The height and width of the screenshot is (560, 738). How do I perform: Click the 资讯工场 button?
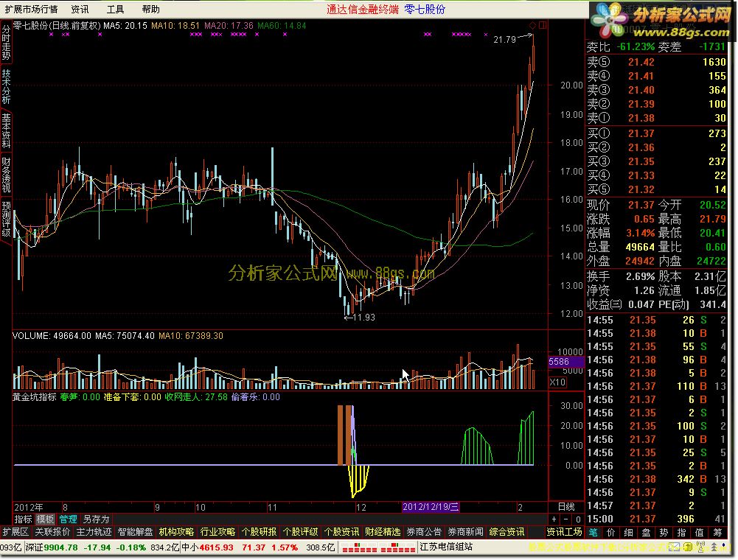564,532
